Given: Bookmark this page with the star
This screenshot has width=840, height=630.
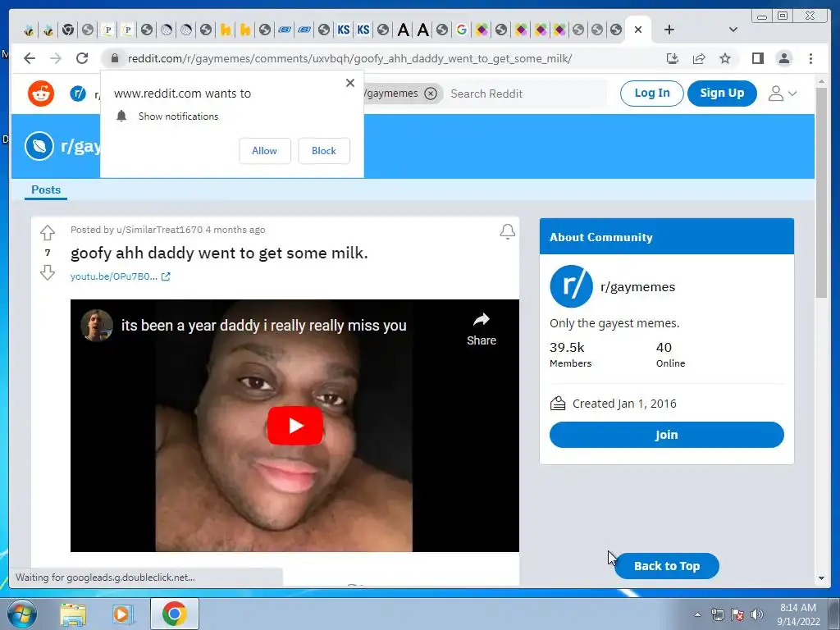Looking at the screenshot, I should [x=725, y=58].
